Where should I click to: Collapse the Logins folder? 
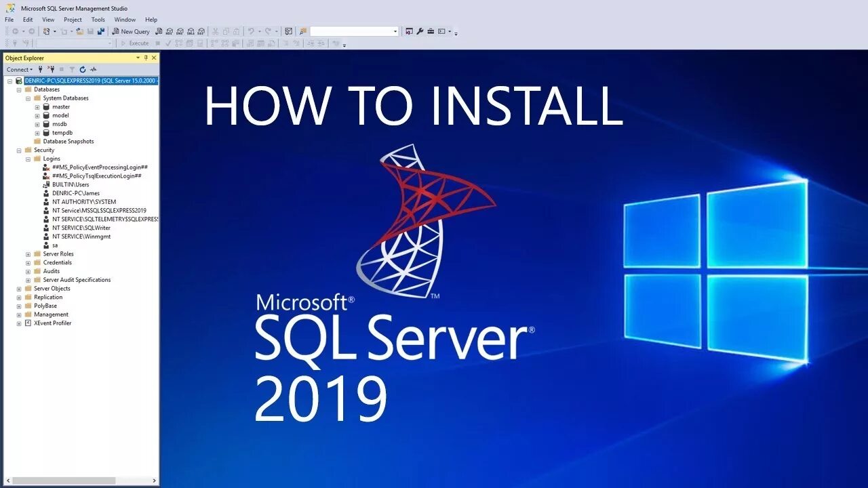[28, 159]
